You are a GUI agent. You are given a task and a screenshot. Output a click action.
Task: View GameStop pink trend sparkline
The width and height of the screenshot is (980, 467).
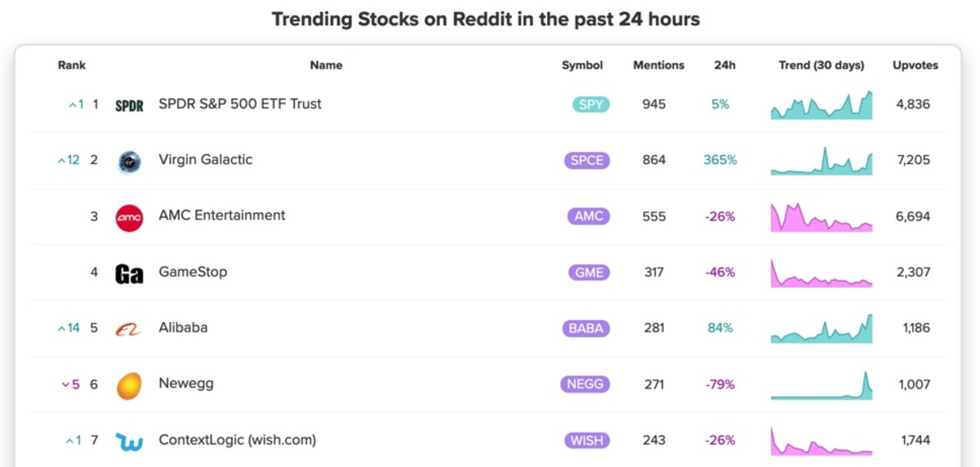(822, 273)
